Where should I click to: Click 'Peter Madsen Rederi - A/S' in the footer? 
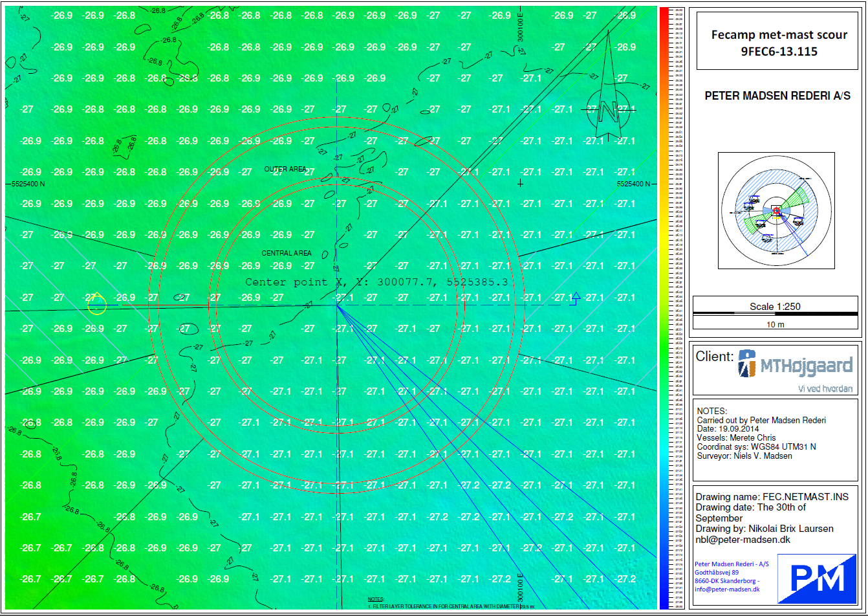[x=732, y=564]
